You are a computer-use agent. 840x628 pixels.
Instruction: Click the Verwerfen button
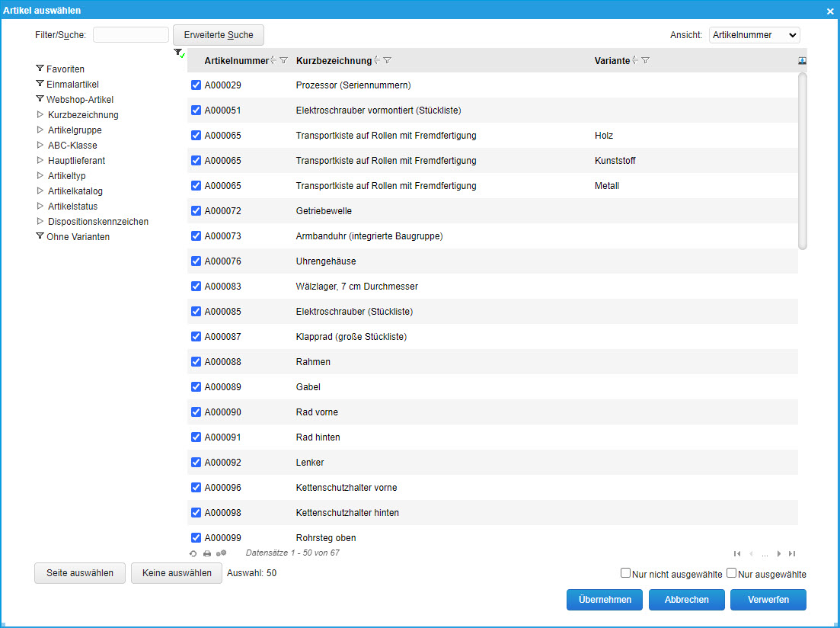(x=768, y=600)
